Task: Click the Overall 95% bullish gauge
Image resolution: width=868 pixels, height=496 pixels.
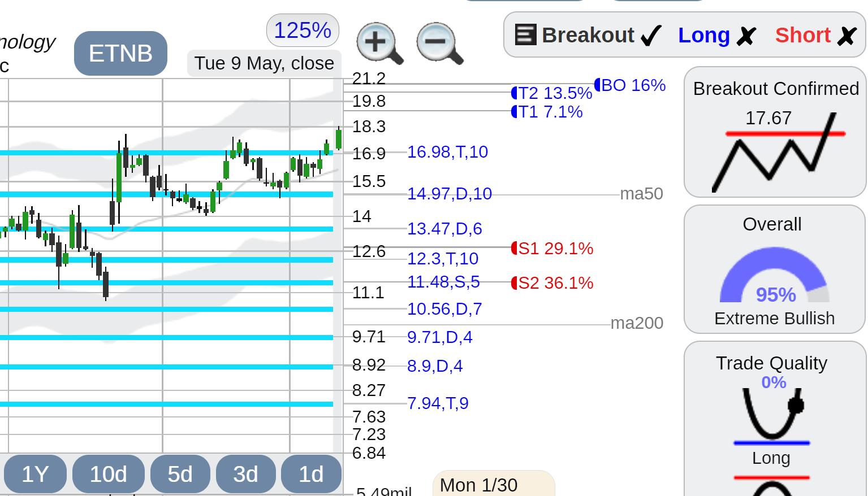Action: pos(774,275)
